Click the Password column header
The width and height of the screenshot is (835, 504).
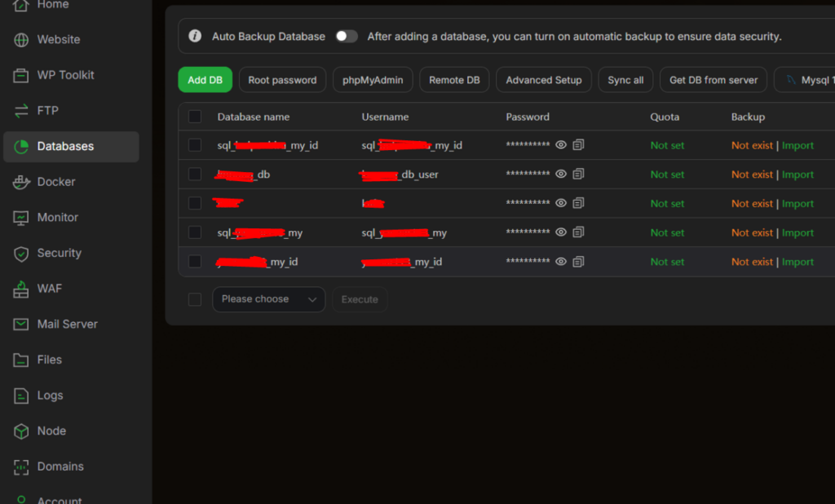click(x=528, y=117)
